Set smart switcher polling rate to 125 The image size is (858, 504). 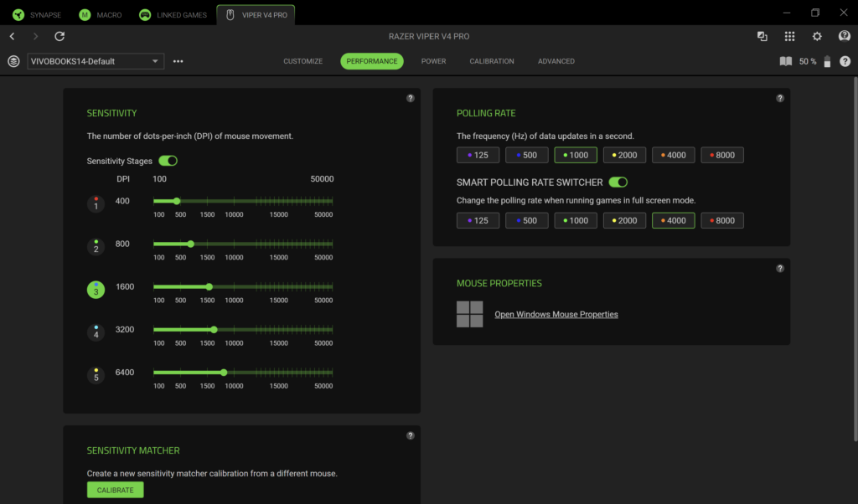[478, 220]
